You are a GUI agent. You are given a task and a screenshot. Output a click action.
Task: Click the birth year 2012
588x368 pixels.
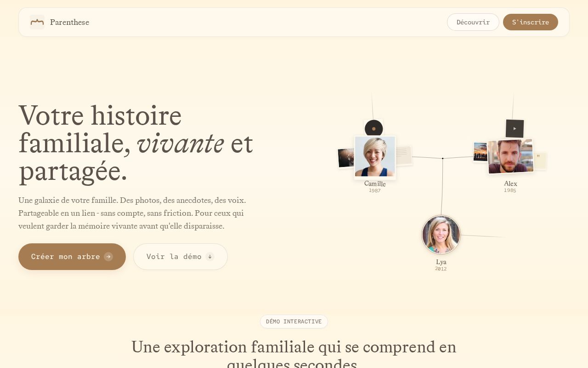point(441,269)
